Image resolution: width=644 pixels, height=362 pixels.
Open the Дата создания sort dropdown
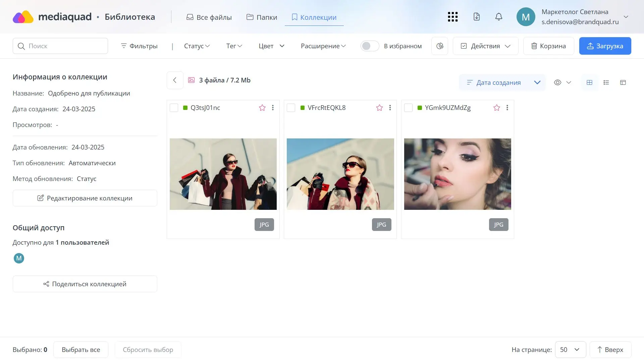click(x=502, y=82)
